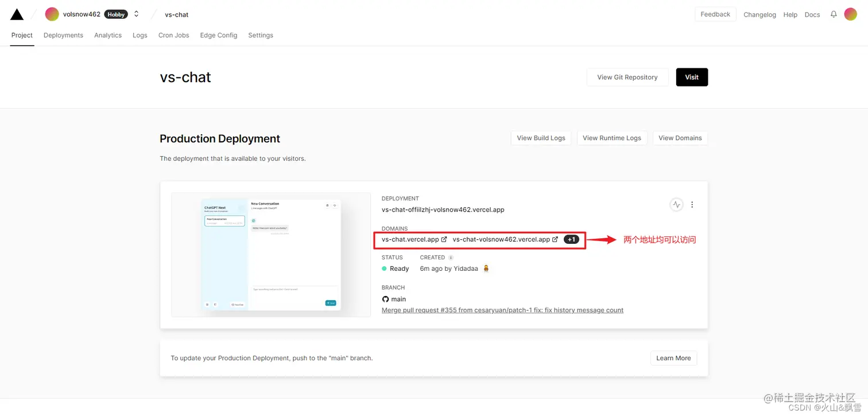Switch to the Deployments tab
The image size is (868, 416).
click(x=63, y=35)
